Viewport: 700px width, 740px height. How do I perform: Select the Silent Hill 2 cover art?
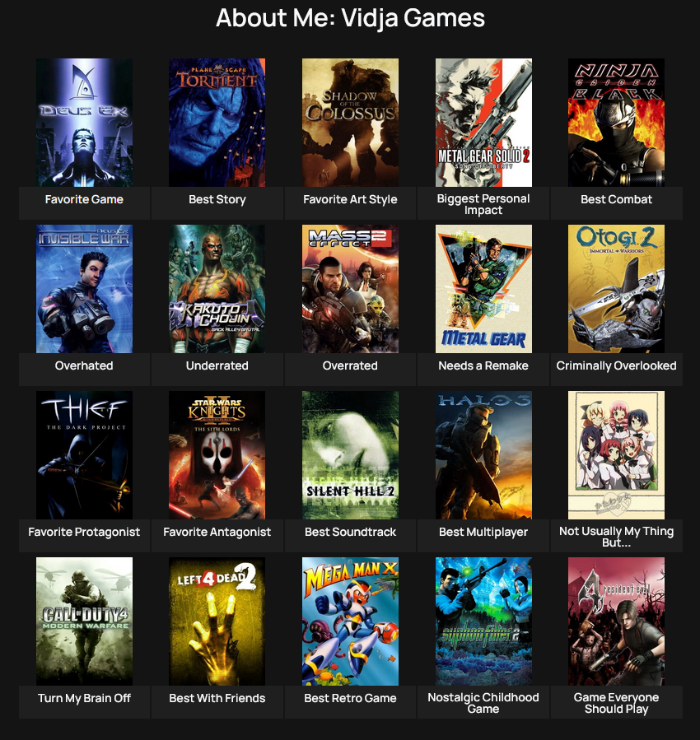click(x=350, y=454)
